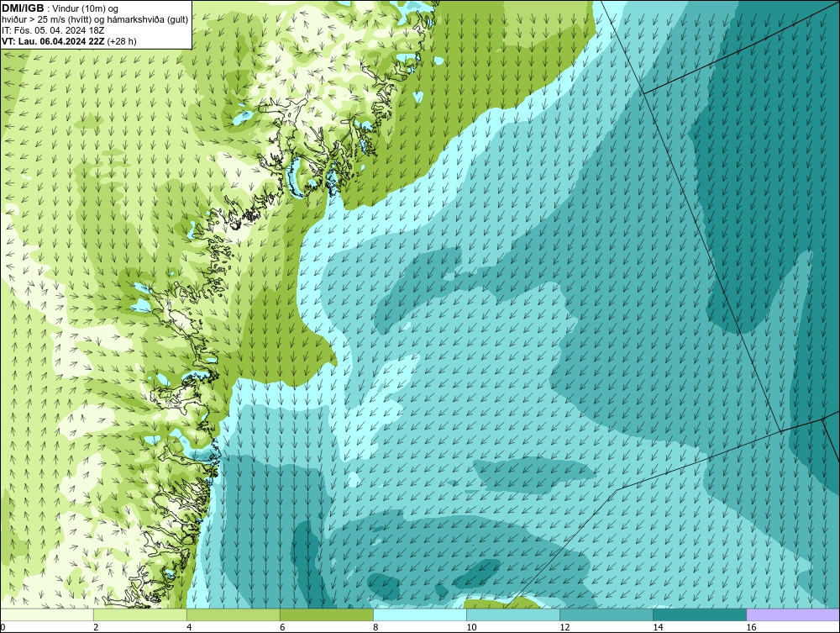Screen dimensions: 840x633
Task: Click the 10-12 m/s turquoise swatch
Action: click(x=513, y=615)
